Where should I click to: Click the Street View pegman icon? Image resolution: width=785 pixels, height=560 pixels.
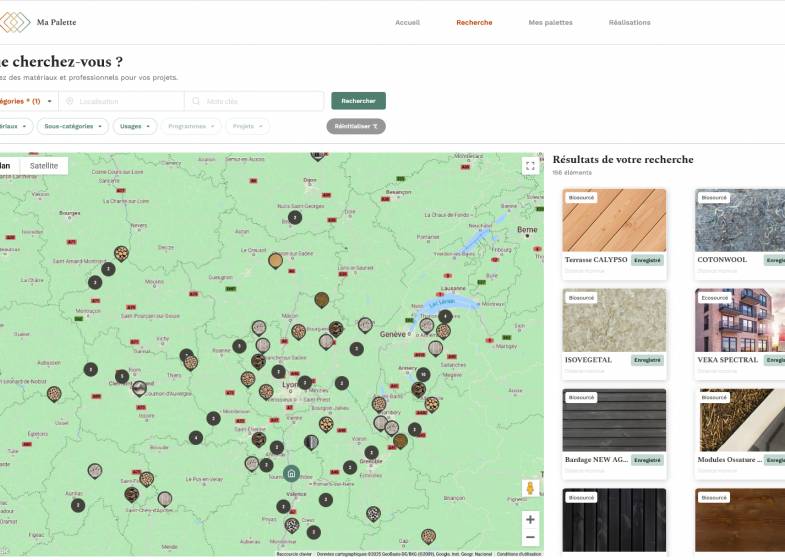[x=530, y=488]
